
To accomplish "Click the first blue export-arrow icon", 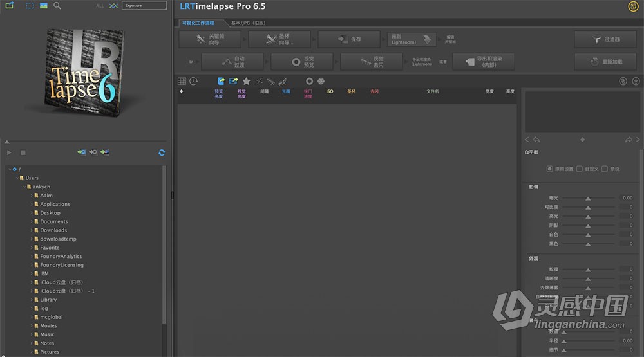I will click(x=221, y=81).
